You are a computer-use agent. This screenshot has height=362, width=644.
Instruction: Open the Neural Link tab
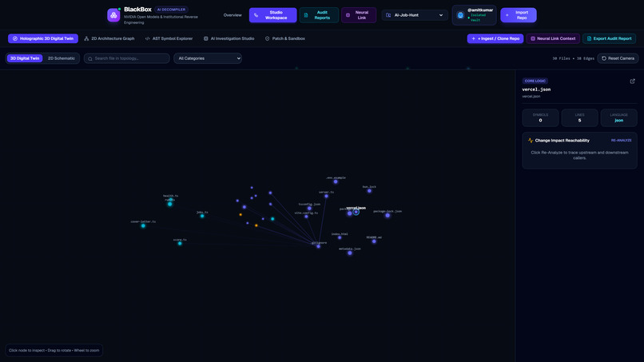(359, 15)
